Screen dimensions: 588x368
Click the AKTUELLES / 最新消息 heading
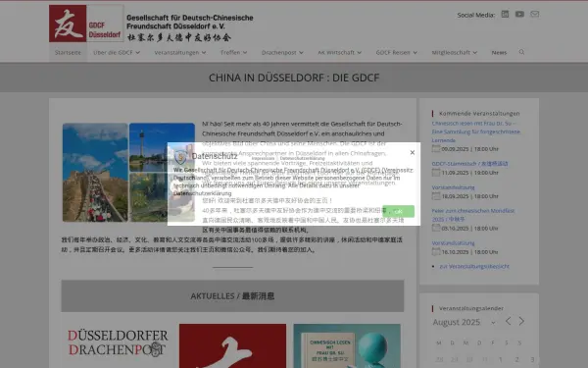232,296
